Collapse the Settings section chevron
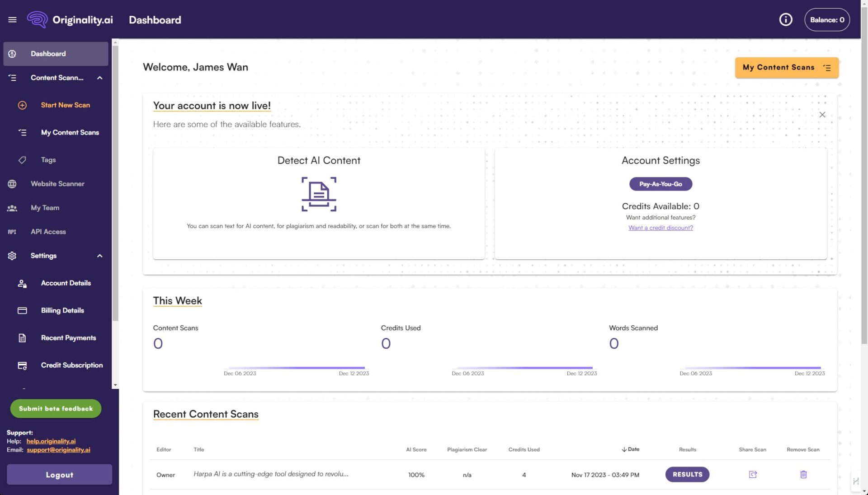 click(x=100, y=256)
